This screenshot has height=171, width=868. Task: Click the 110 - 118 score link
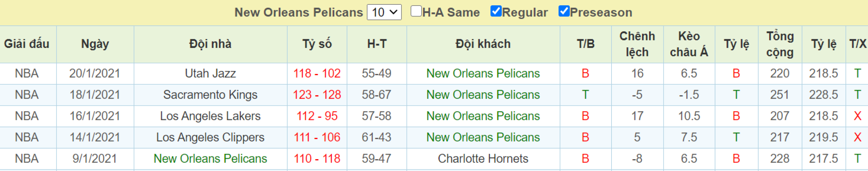pos(317,159)
